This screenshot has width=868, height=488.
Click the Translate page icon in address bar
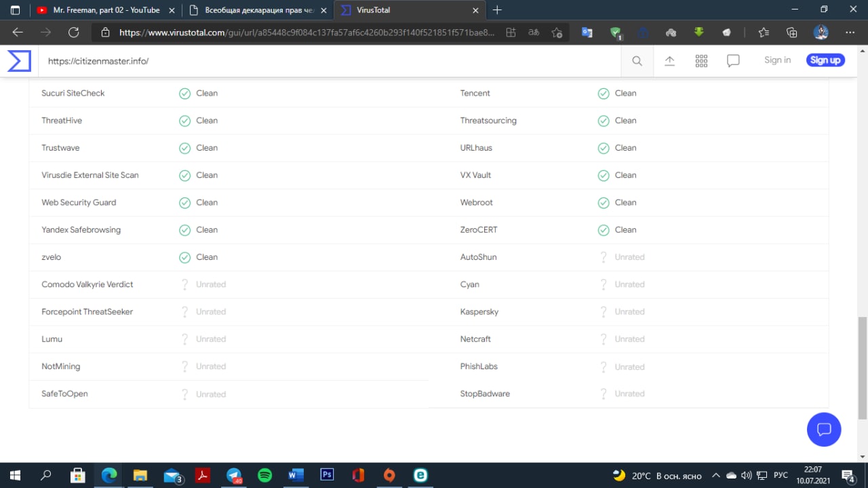pyautogui.click(x=534, y=32)
